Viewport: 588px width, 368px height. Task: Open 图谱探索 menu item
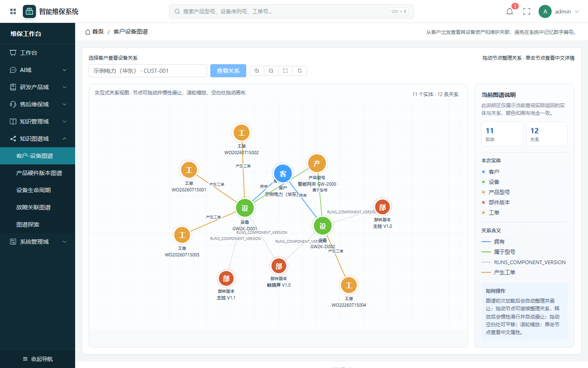[38, 224]
